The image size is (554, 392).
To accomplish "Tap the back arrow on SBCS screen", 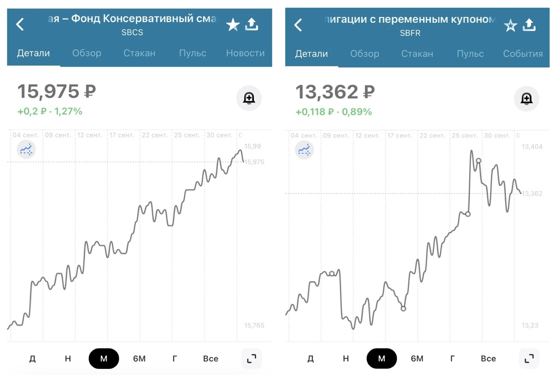I will (19, 24).
